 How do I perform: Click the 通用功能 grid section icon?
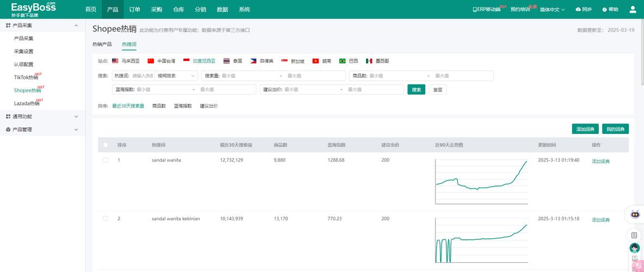(8, 116)
